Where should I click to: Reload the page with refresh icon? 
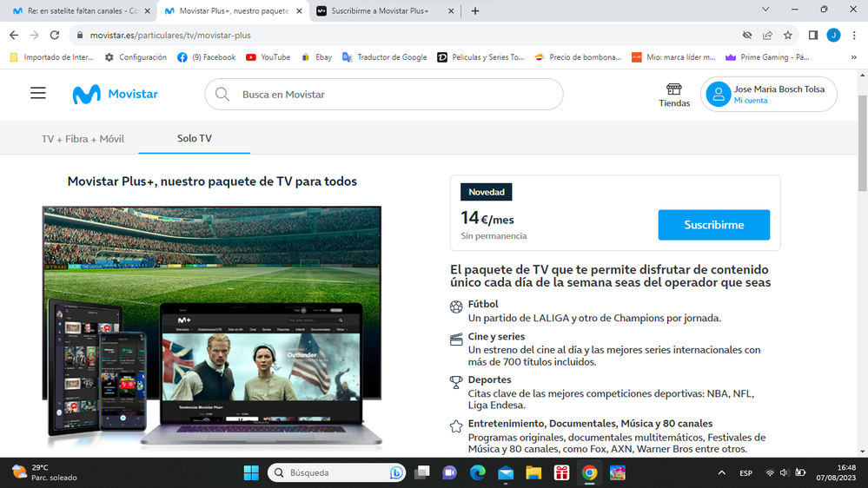[x=54, y=35]
